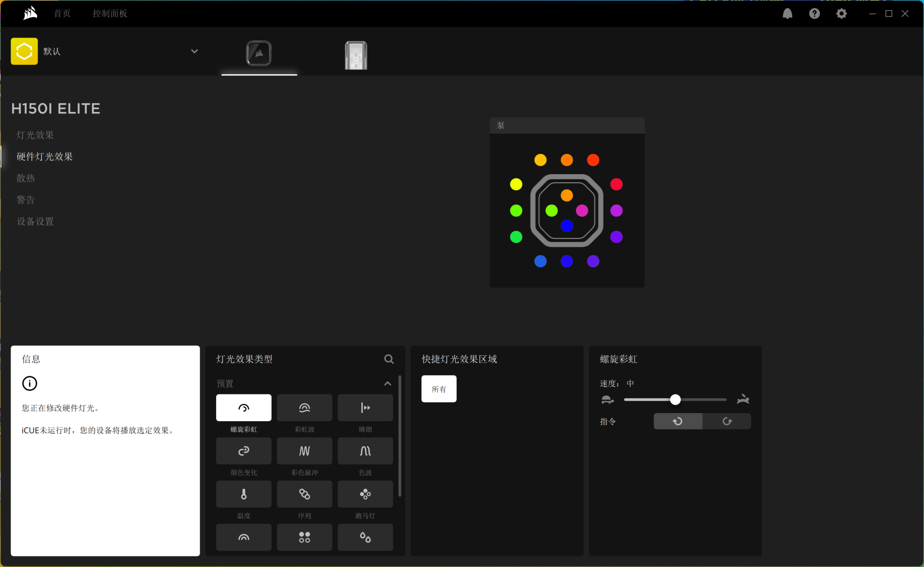
Task: Open the 散热 cooling section
Action: pos(26,178)
